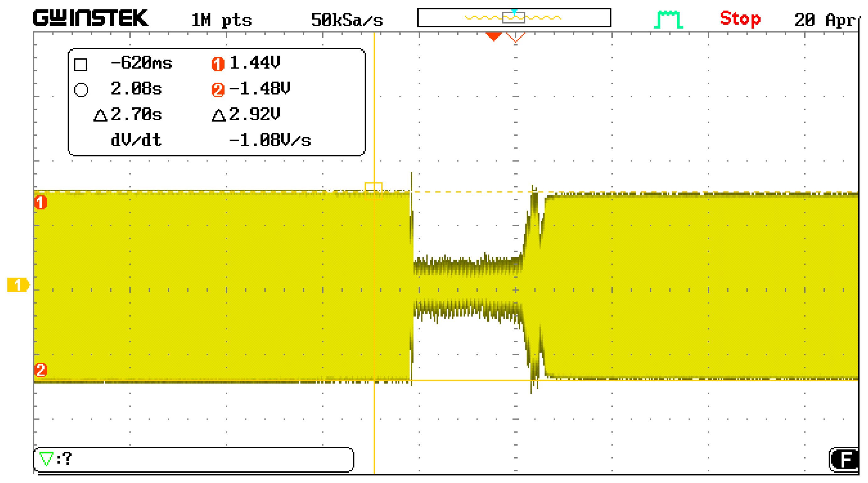Click the green peak-detect acquisition icon
The width and height of the screenshot is (868, 483).
(x=668, y=19)
